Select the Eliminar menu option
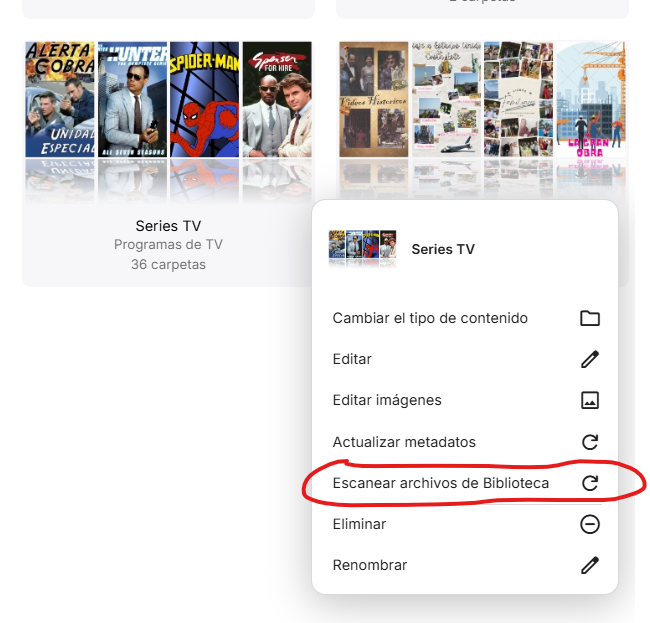The height and width of the screenshot is (623, 650). click(x=359, y=524)
